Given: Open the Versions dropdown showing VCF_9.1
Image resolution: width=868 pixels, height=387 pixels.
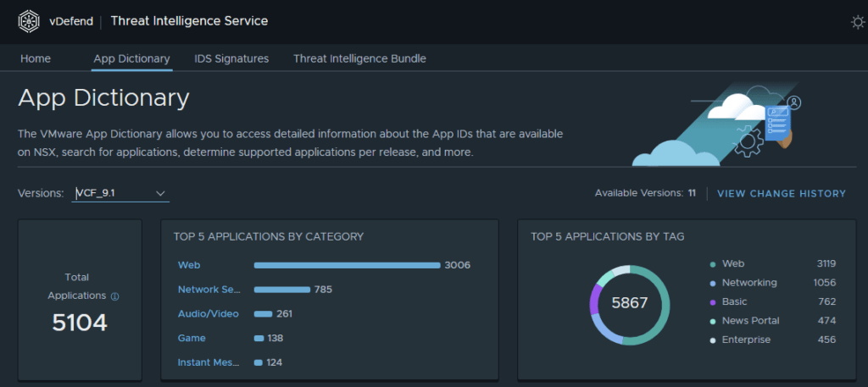Looking at the screenshot, I should [120, 193].
